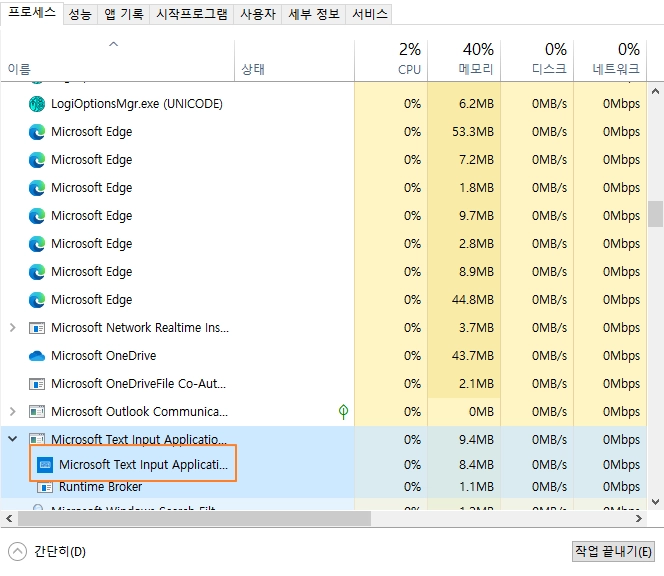Click the vertical scrollbar thumb
Viewport: 664px width, 576px height.
pyautogui.click(x=656, y=214)
